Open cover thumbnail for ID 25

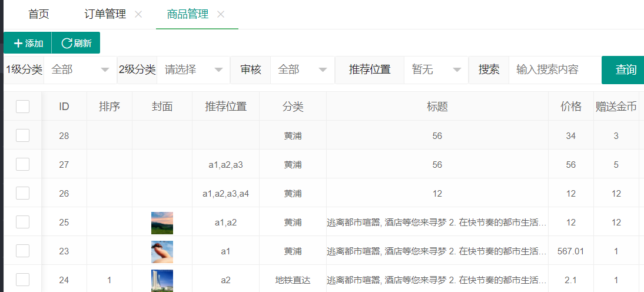[162, 223]
